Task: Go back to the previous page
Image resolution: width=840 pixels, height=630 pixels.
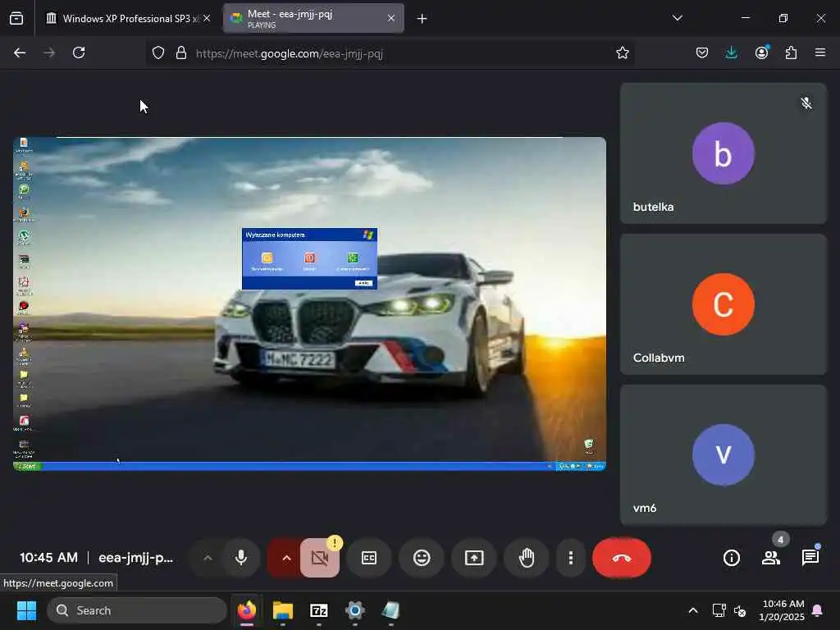Action: [20, 52]
